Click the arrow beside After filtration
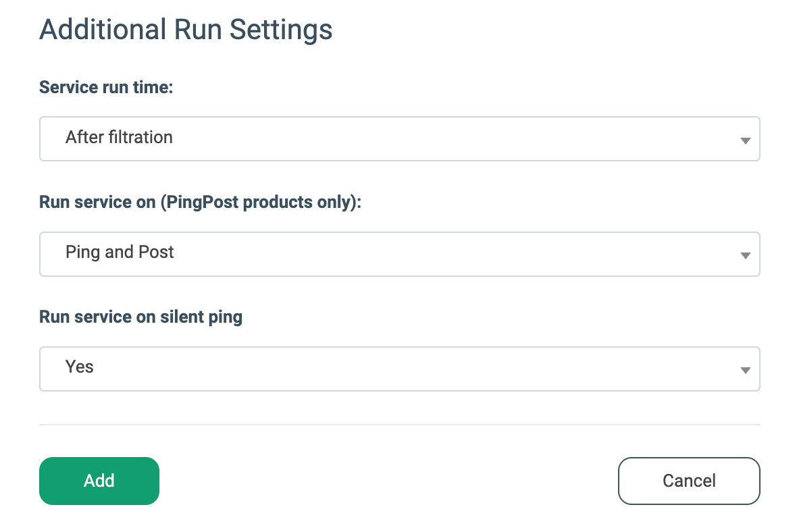 coord(745,140)
